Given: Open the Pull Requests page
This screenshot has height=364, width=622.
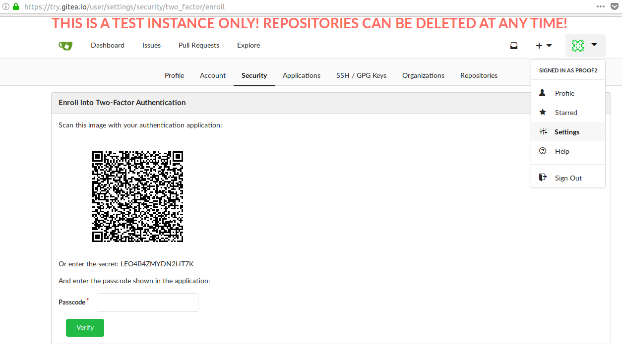Looking at the screenshot, I should 198,45.
